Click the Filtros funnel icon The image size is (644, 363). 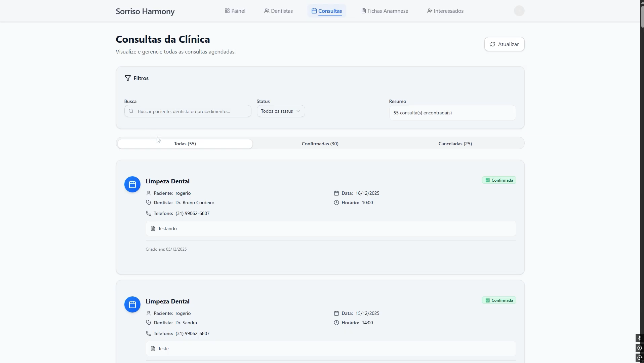[x=128, y=78]
